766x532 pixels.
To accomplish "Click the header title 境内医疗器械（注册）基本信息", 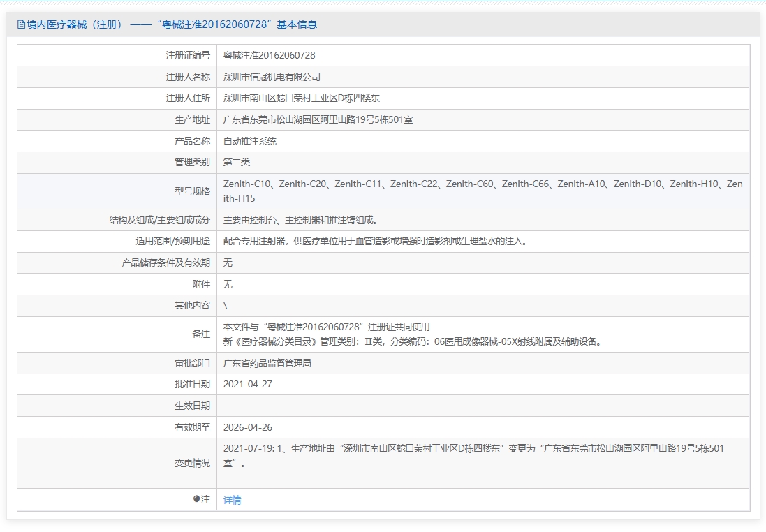I will (172, 24).
